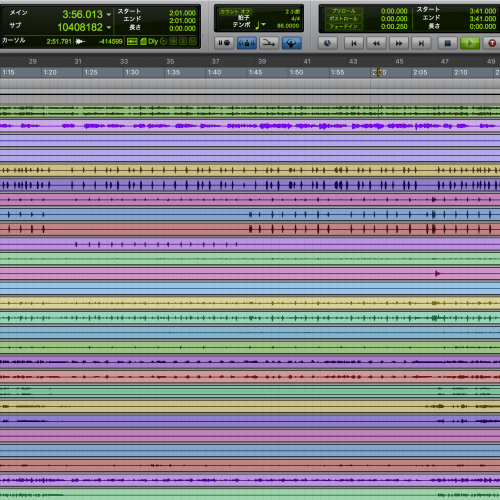Click the transport start value 3:41.000
Screen dimensions: 500x500
click(483, 11)
